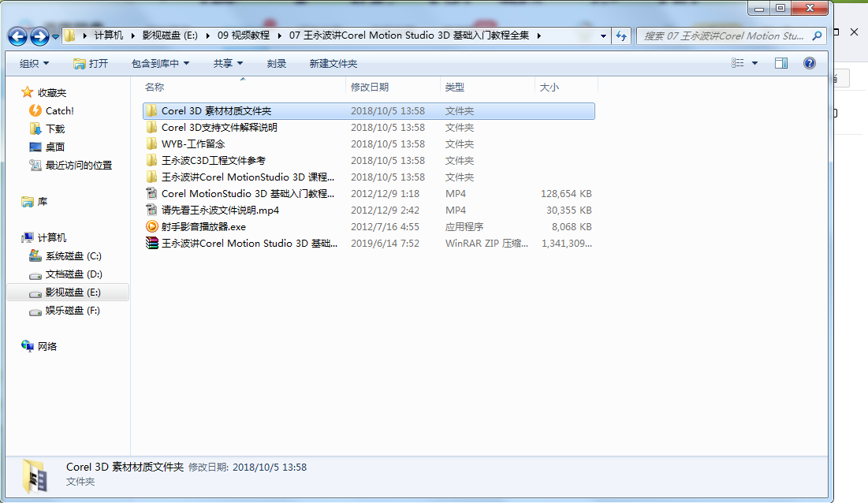
Task: Click the change view icon
Action: [737, 63]
